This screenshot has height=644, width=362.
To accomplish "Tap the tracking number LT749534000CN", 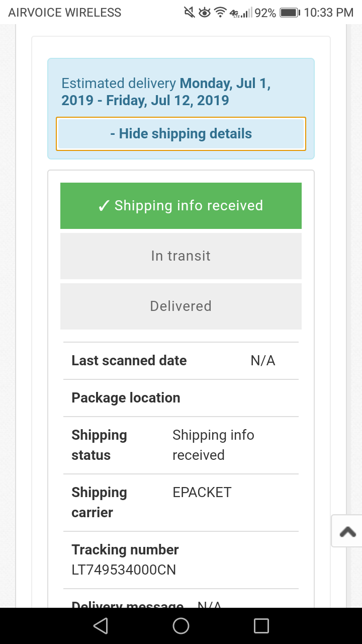I will pyautogui.click(x=124, y=570).
